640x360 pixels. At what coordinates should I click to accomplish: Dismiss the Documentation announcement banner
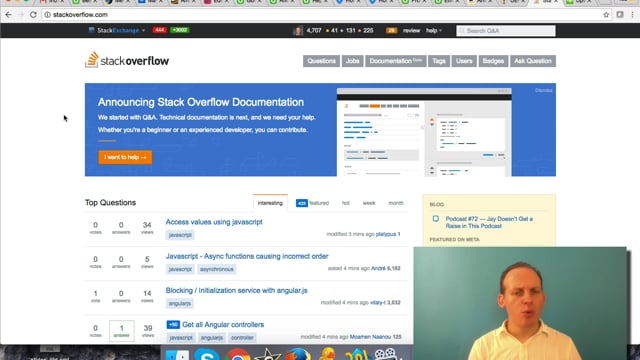pyautogui.click(x=543, y=90)
